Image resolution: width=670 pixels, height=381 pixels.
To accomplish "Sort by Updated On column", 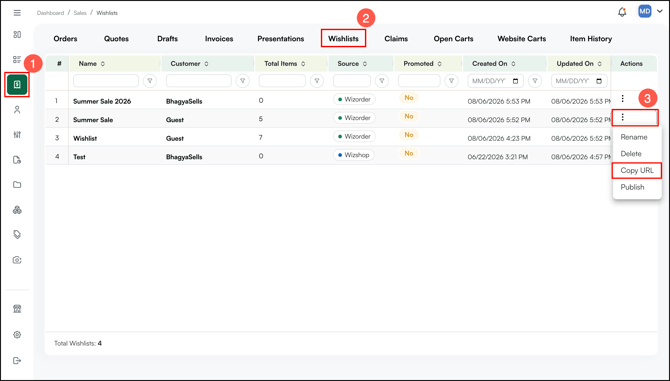I will [599, 64].
